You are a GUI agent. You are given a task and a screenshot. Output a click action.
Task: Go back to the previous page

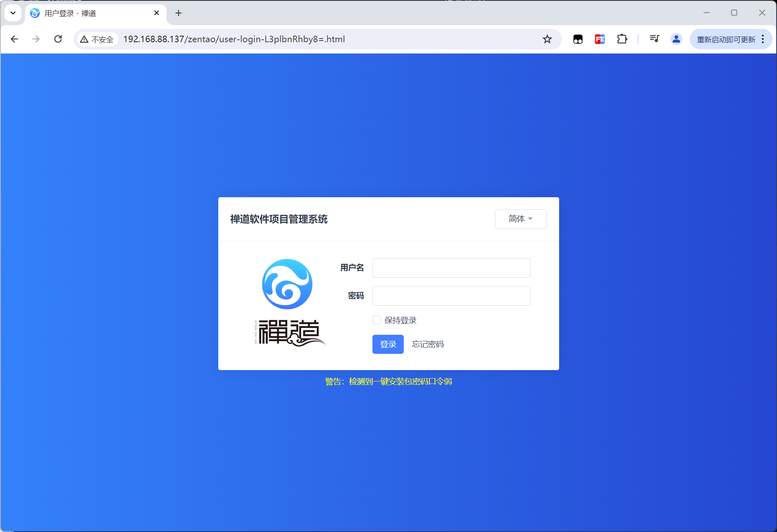14,39
